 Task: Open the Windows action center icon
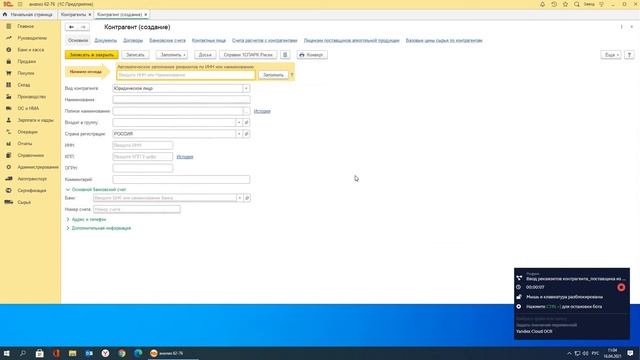(630, 353)
